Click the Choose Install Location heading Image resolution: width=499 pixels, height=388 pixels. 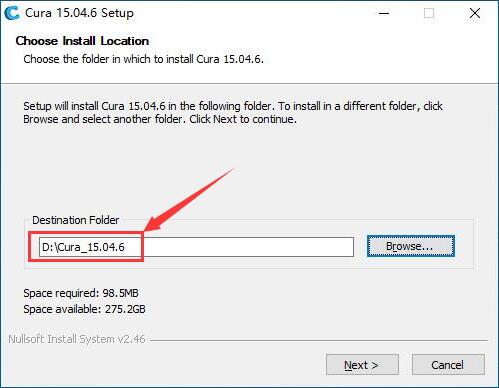[x=82, y=41]
